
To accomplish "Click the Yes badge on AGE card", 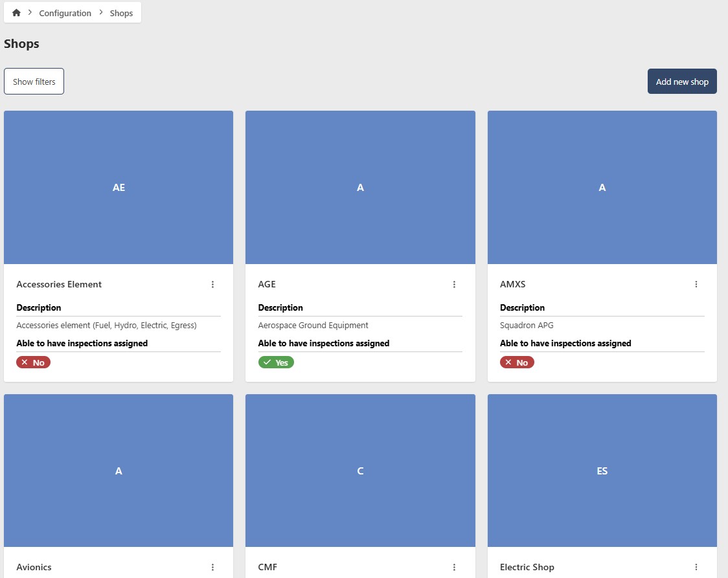I will click(276, 362).
